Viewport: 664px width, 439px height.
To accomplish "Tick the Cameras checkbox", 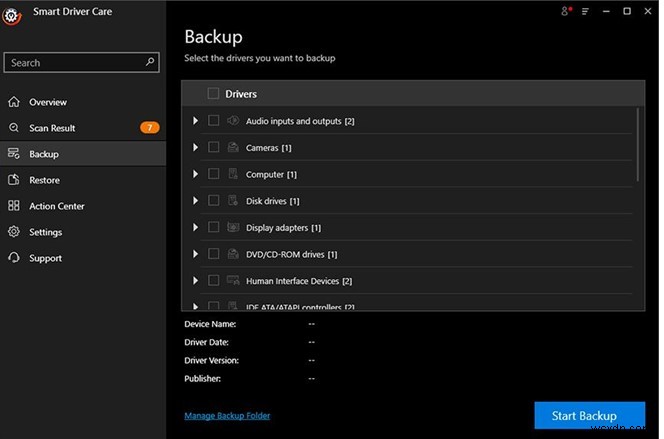I will [214, 147].
